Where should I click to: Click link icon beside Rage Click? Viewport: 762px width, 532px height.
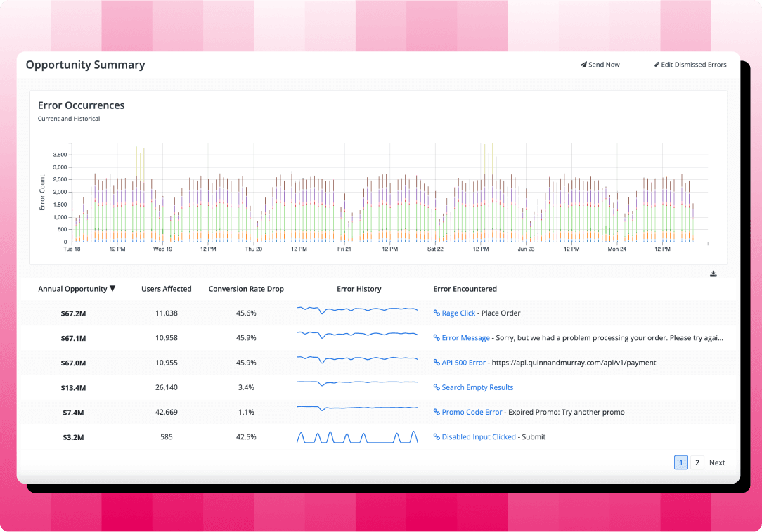[x=437, y=313]
